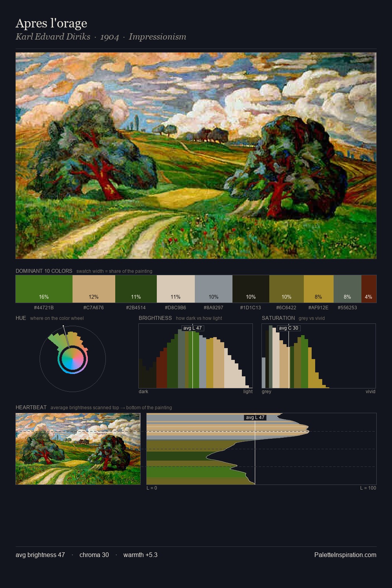This screenshot has height=588, width=392.
Task: Click the dark green #44721B swatch
Action: 44,289
